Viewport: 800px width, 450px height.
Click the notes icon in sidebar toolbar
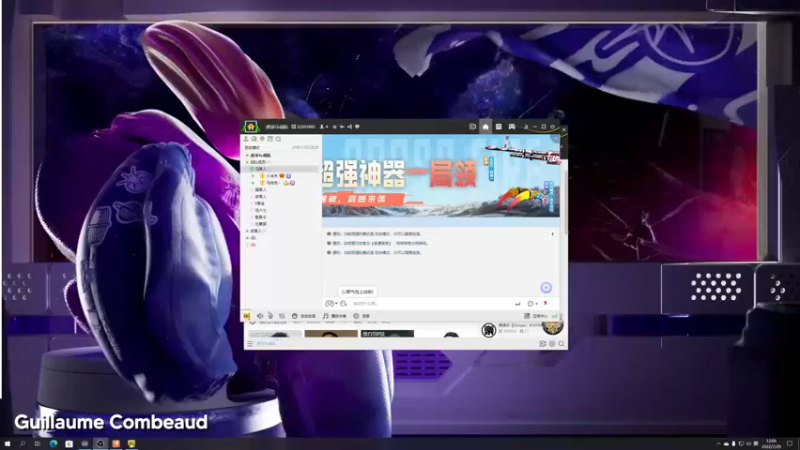click(x=270, y=139)
